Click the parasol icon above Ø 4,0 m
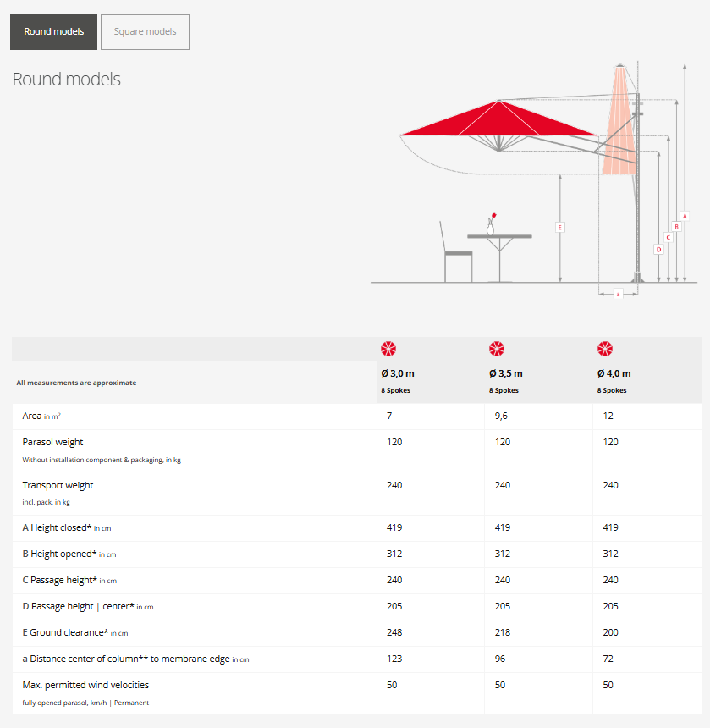Viewport: 710px width, 728px height. tap(605, 349)
